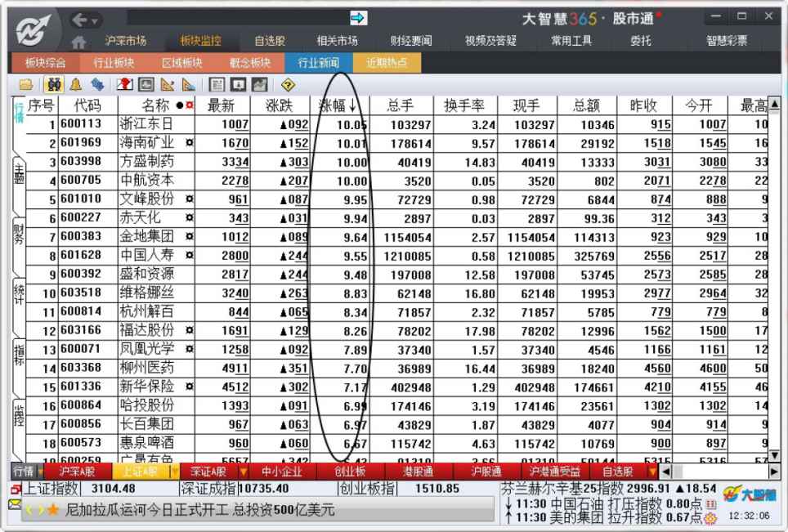Click the flower icon after 美的集团 alert
The width and height of the screenshot is (788, 532).
pyautogui.click(x=710, y=518)
